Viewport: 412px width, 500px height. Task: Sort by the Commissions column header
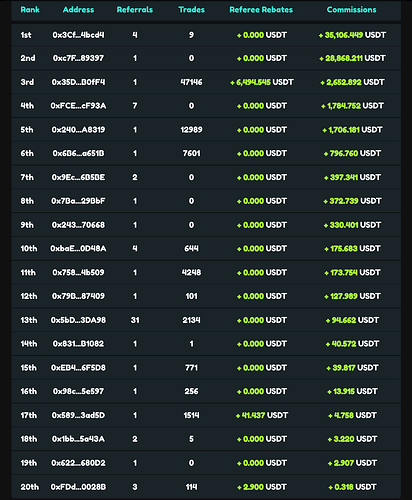(x=351, y=10)
